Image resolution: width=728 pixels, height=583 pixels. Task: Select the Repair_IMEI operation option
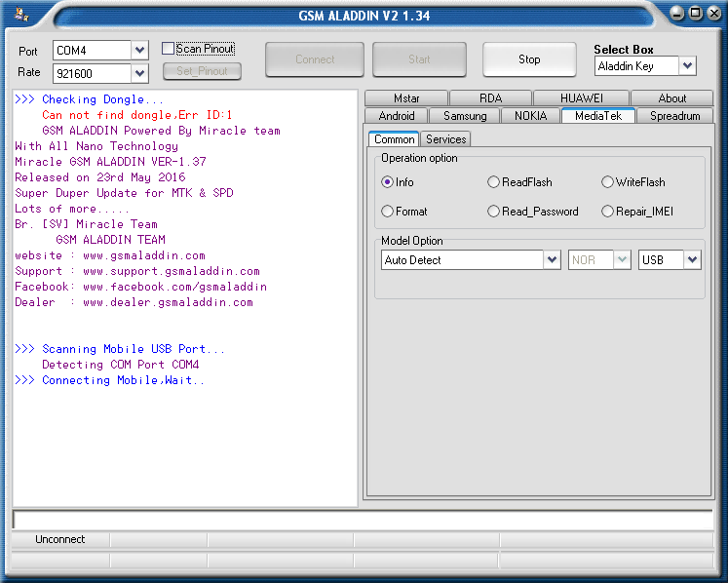point(607,212)
